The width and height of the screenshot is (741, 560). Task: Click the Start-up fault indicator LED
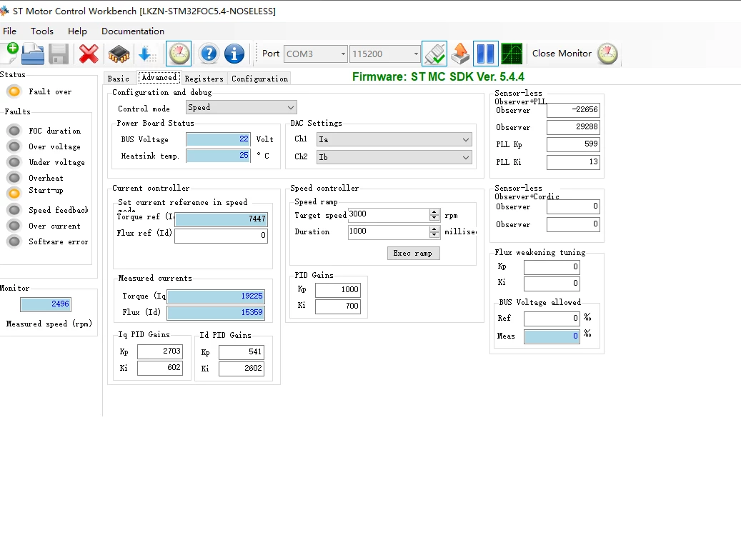click(15, 194)
